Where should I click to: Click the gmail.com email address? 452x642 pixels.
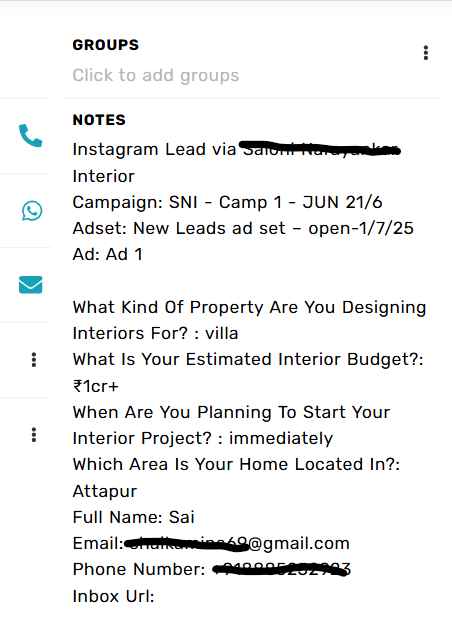point(237,544)
